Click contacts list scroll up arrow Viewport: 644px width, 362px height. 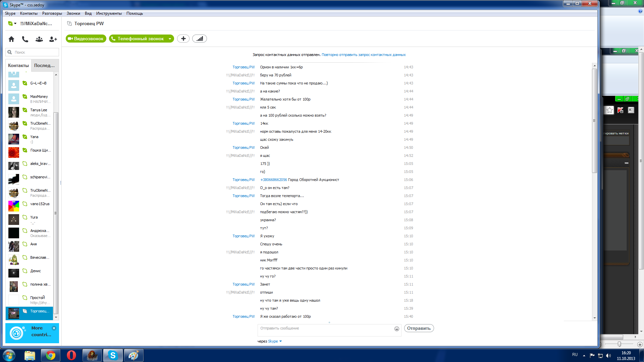pyautogui.click(x=56, y=75)
